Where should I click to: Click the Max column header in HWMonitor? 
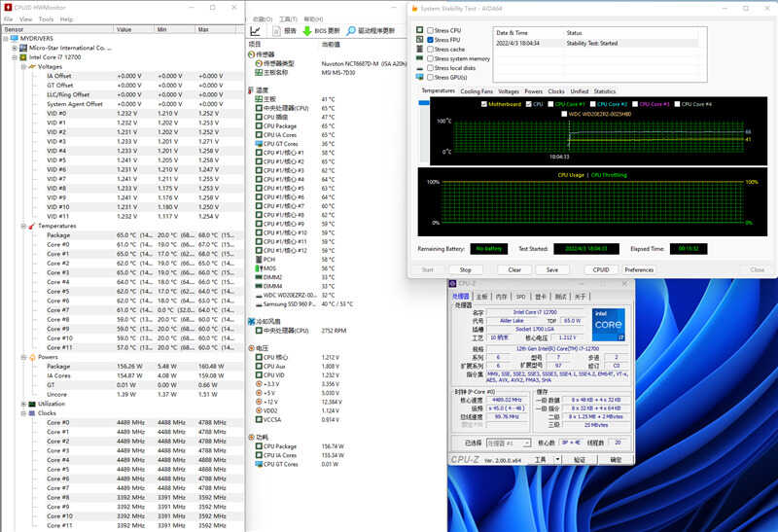click(x=215, y=29)
